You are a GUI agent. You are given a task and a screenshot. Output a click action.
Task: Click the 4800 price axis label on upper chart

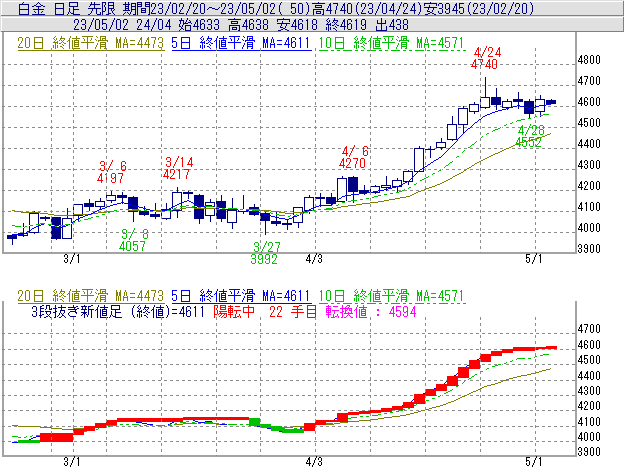tap(589, 60)
